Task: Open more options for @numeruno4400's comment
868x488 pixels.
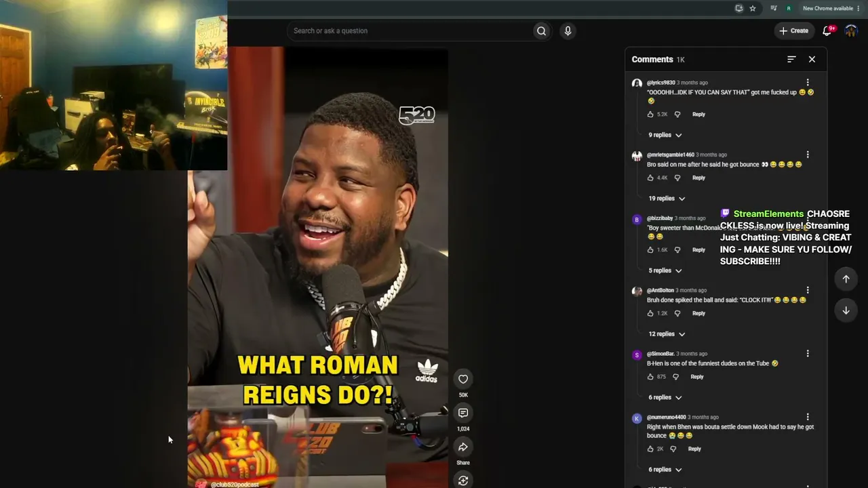Action: click(808, 417)
